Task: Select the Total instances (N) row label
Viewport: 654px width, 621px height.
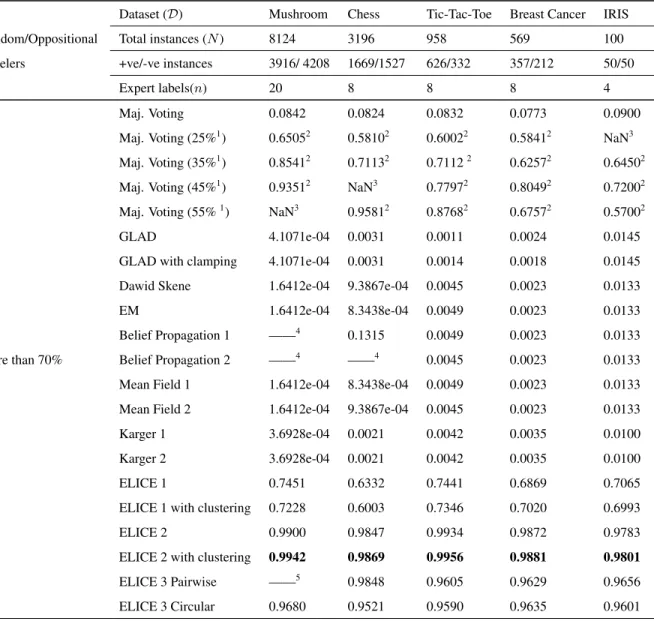Action: pyautogui.click(x=171, y=39)
